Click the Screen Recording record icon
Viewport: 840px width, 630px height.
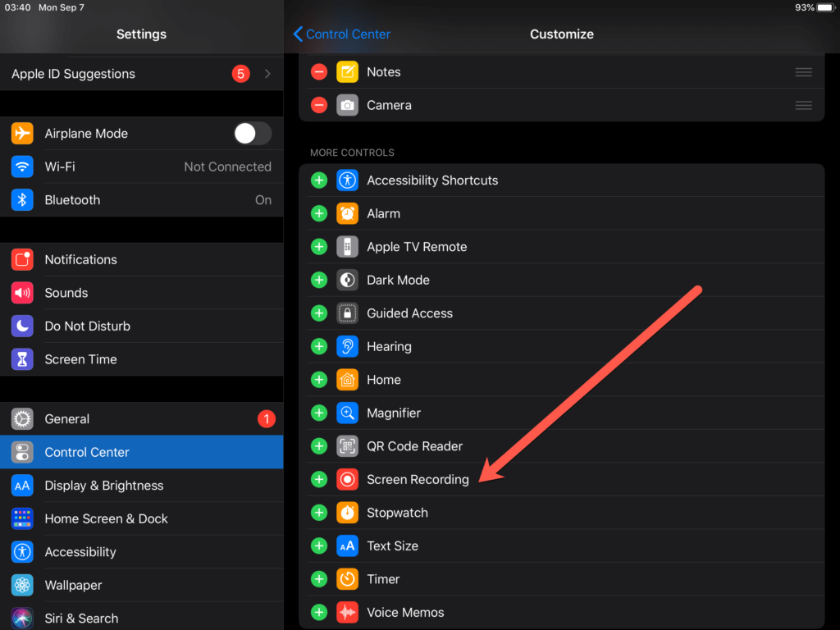347,479
